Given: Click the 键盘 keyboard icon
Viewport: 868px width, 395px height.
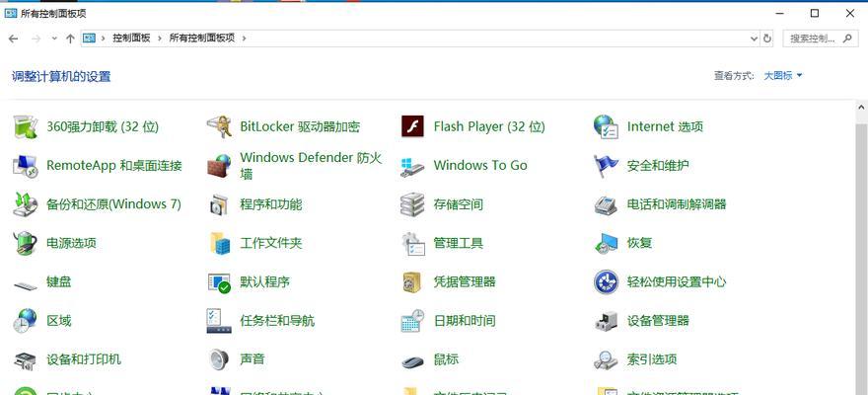Looking at the screenshot, I should (25, 285).
